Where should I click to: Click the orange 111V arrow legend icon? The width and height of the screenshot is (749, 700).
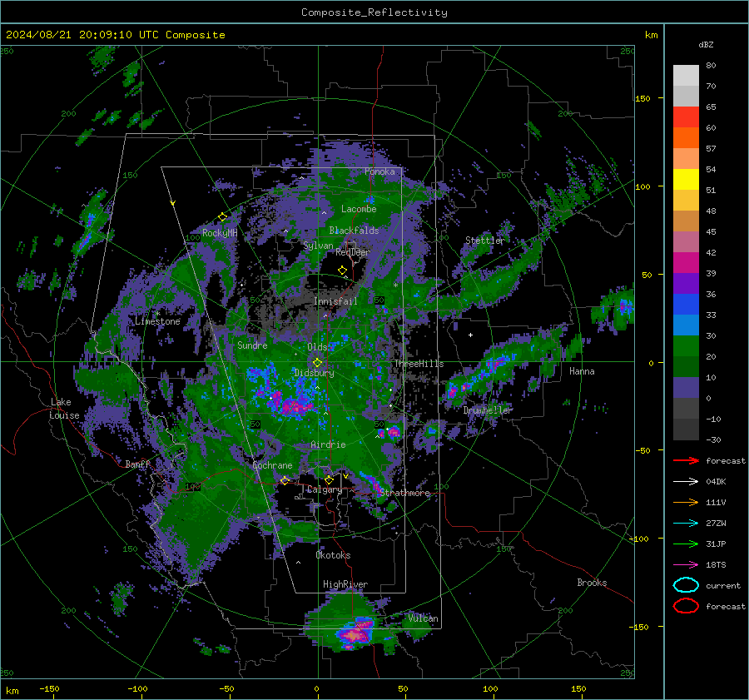click(686, 503)
